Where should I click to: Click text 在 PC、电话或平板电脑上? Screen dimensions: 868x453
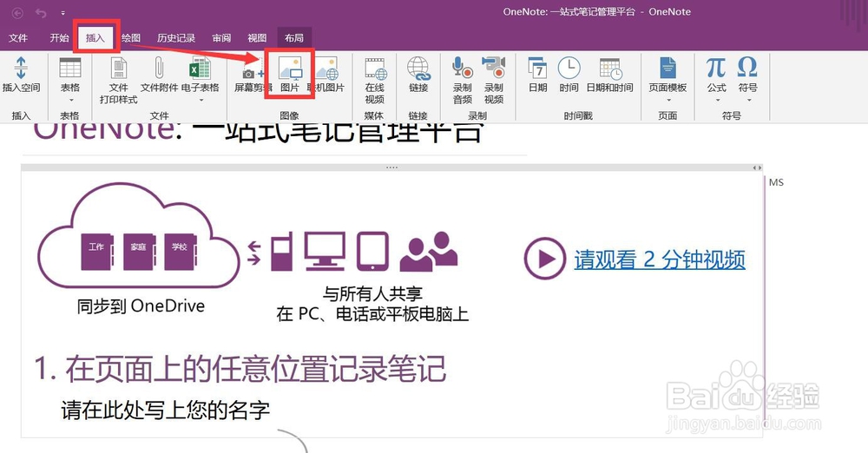(372, 314)
